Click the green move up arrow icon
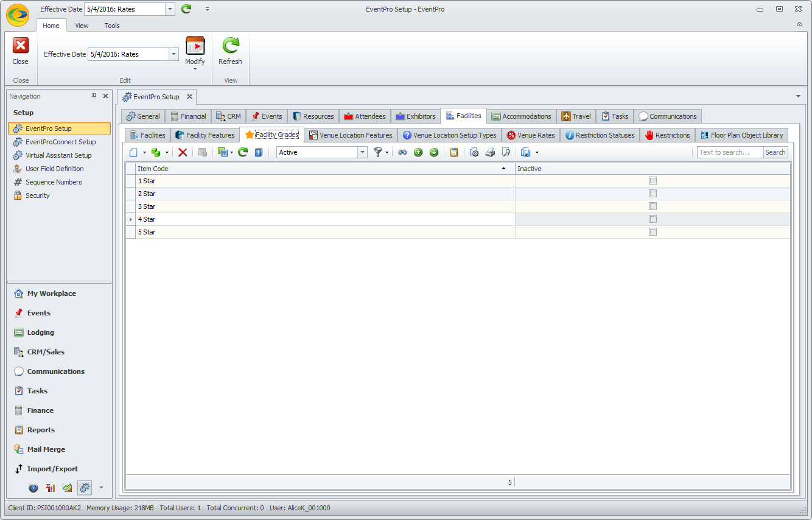812x520 pixels. 418,152
